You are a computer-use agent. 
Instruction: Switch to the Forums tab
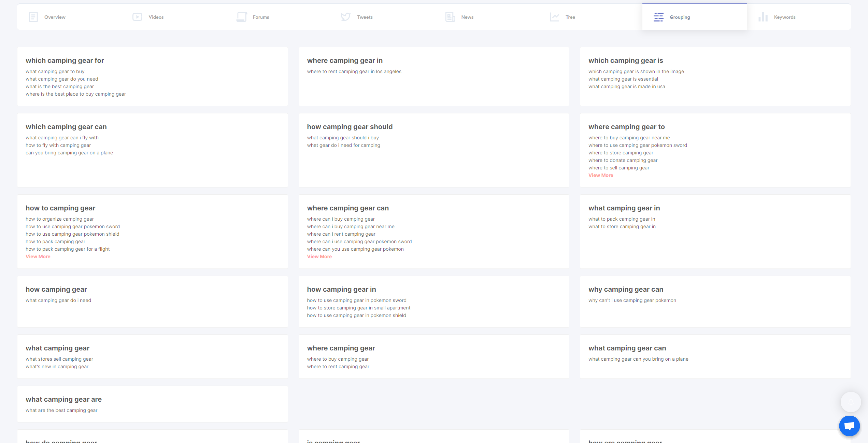pyautogui.click(x=261, y=17)
